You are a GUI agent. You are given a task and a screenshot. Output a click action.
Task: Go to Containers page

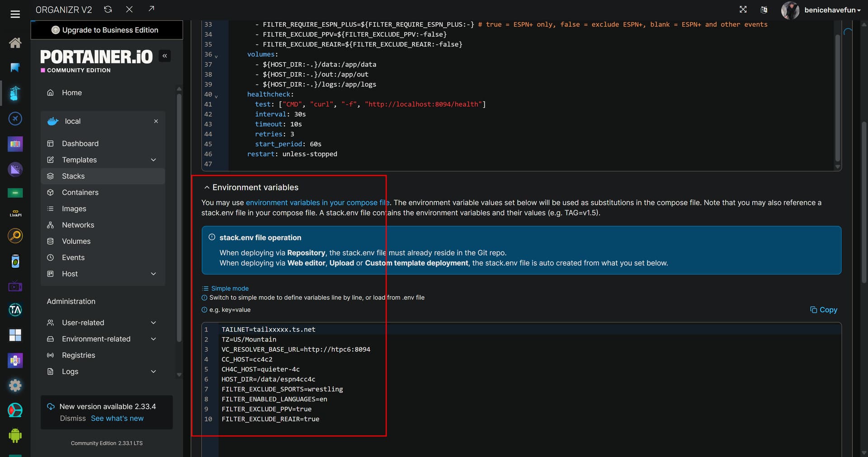[80, 192]
